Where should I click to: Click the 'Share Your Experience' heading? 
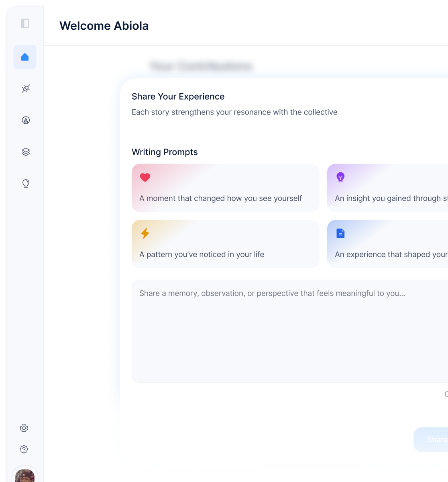(178, 96)
